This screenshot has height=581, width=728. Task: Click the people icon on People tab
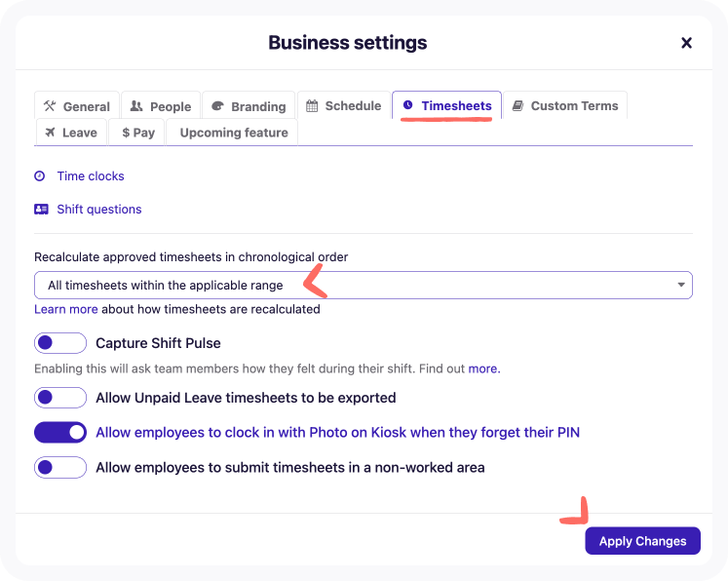coord(136,106)
